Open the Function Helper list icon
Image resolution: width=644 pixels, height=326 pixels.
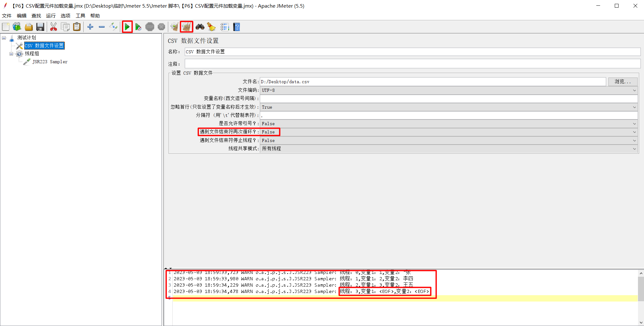pyautogui.click(x=225, y=27)
